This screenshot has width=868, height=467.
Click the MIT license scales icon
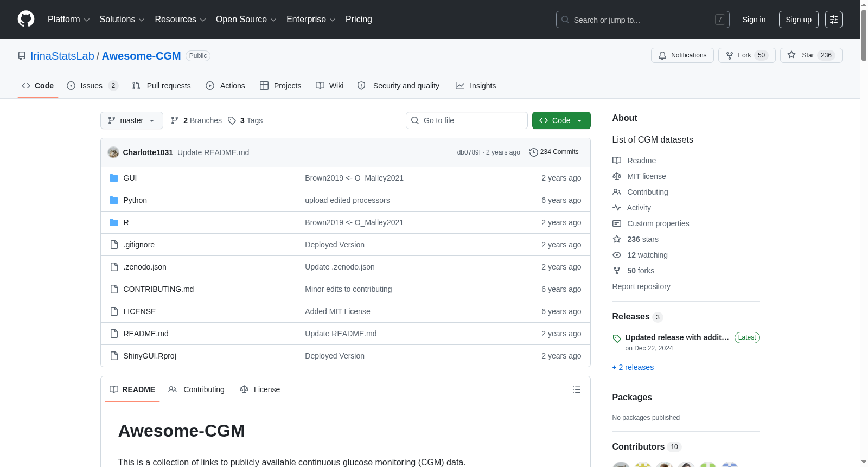click(617, 176)
